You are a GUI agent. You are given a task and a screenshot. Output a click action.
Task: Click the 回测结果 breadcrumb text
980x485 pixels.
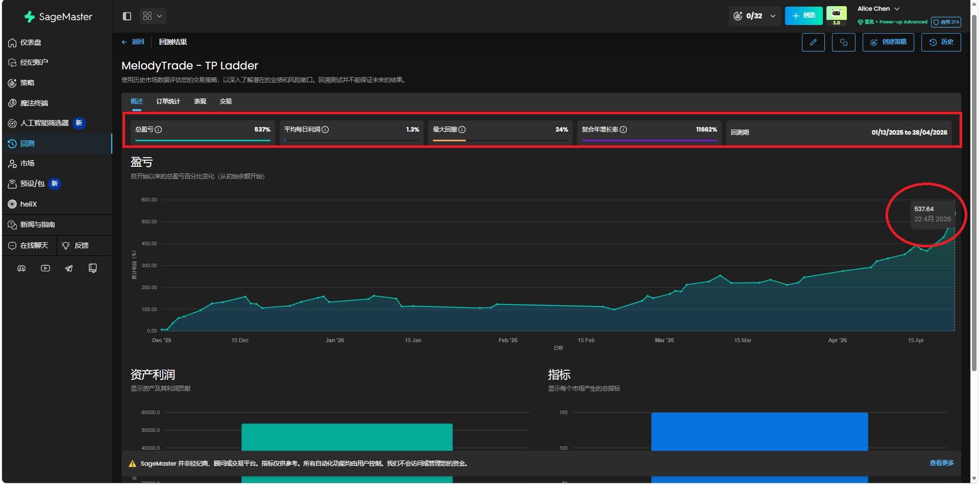point(173,42)
